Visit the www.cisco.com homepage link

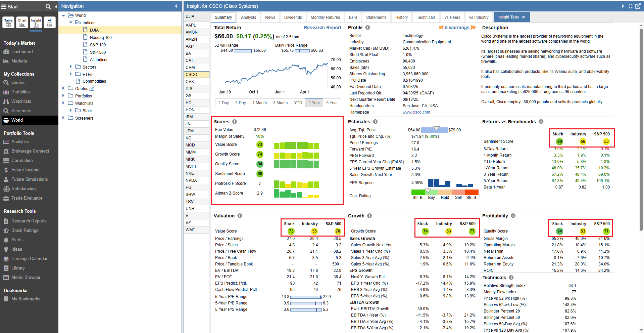pos(416,112)
